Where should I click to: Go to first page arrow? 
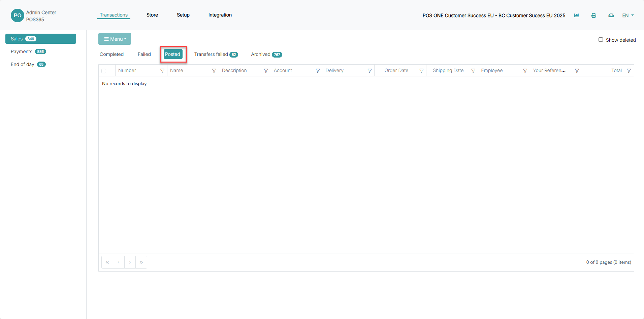107,262
